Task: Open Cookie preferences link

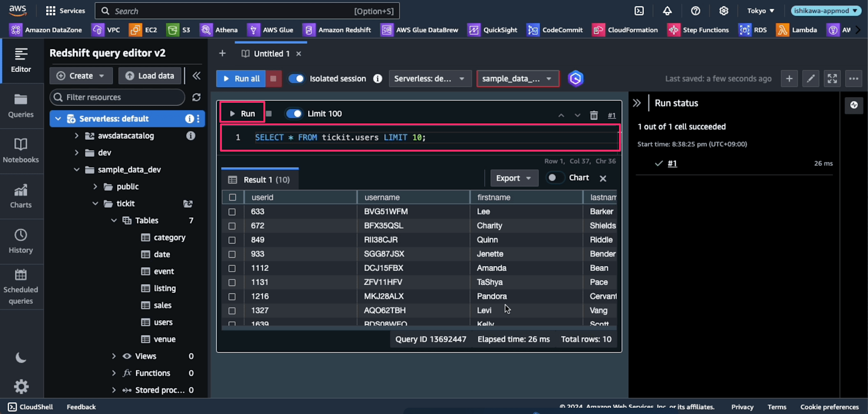Action: click(829, 407)
